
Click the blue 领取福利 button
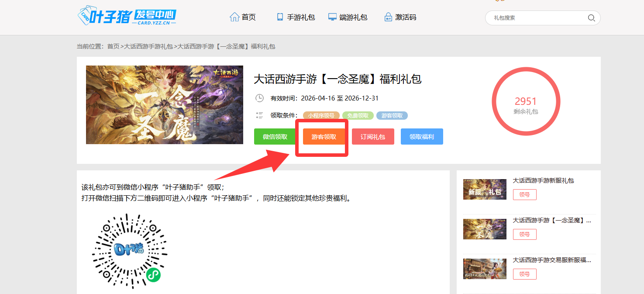(x=422, y=137)
